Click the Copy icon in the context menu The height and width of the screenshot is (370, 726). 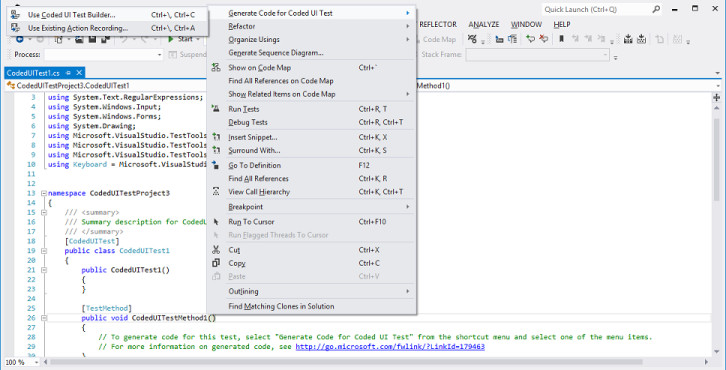pos(216,263)
